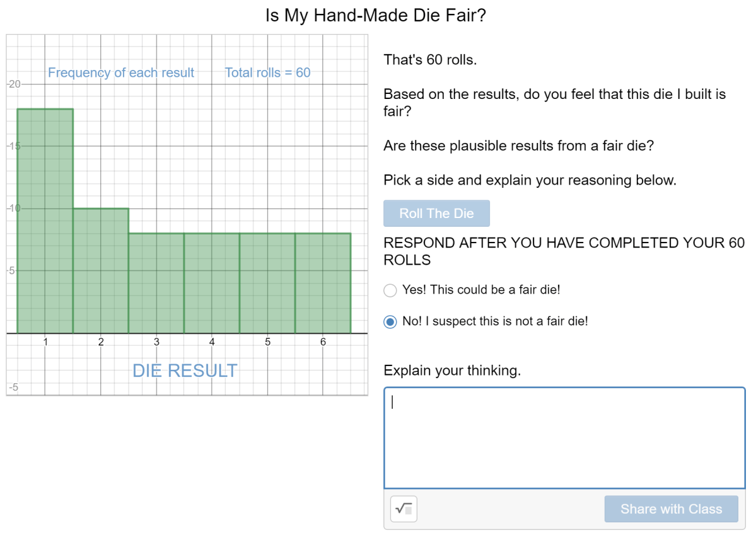This screenshot has width=756, height=540.
Task: Click the histogram bar for die result 4
Action: click(212, 283)
